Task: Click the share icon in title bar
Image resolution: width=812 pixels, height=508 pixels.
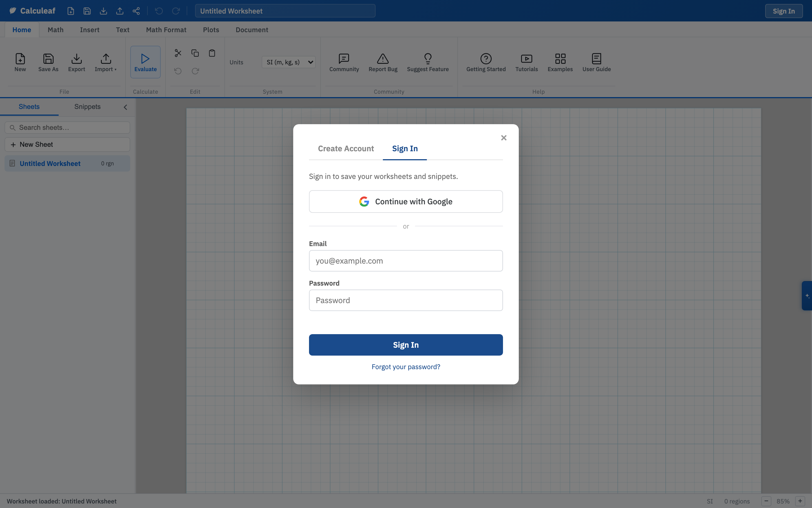Action: point(136,11)
